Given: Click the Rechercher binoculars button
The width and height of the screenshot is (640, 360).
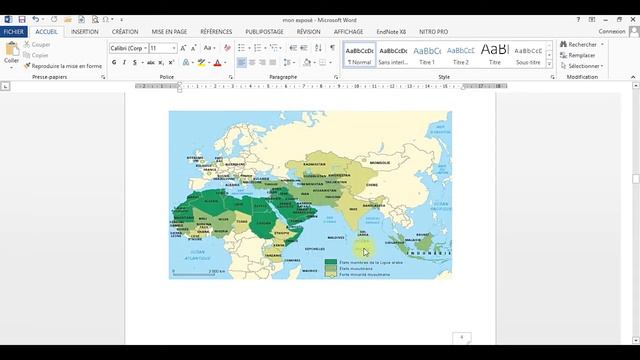Looking at the screenshot, I should [579, 44].
